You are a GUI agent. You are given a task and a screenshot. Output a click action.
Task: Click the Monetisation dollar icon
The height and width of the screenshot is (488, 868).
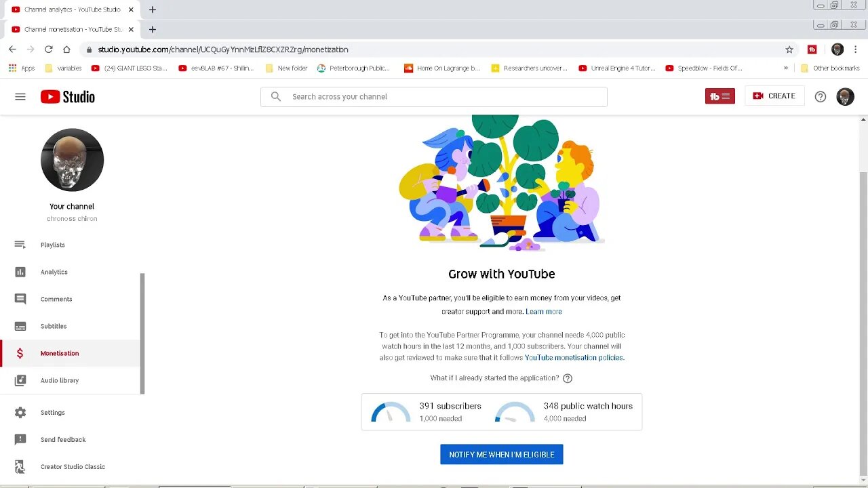point(20,353)
